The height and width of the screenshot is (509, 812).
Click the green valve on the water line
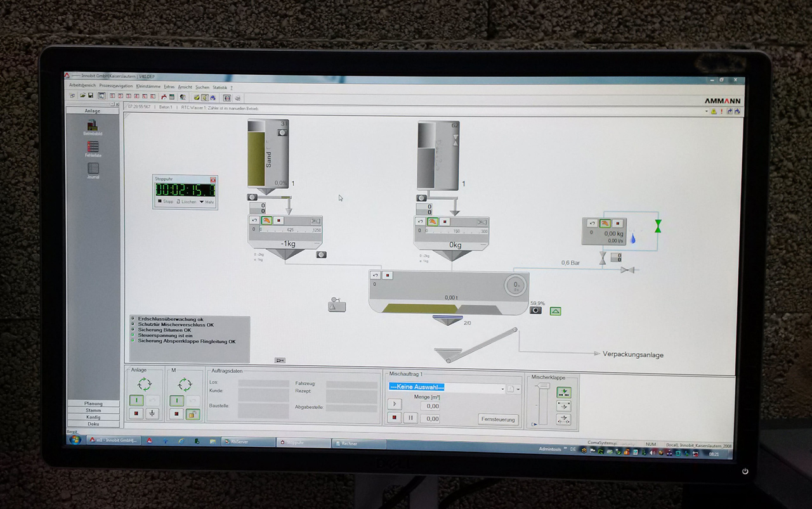(658, 226)
